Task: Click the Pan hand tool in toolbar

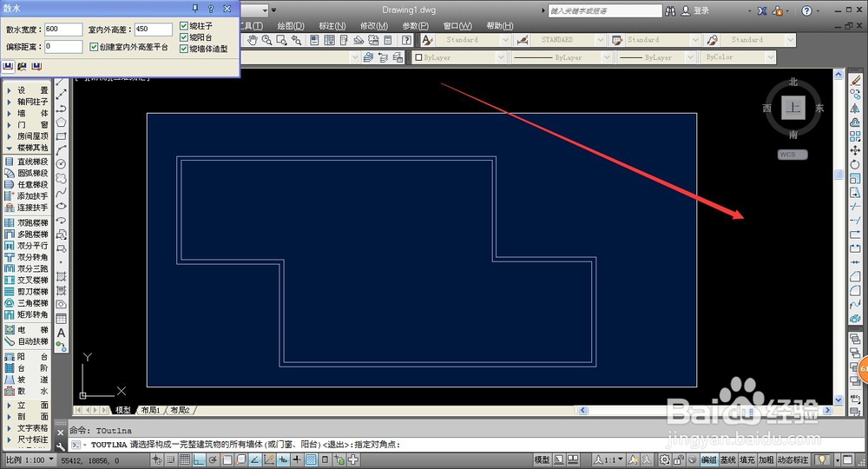Action: pyautogui.click(x=253, y=40)
